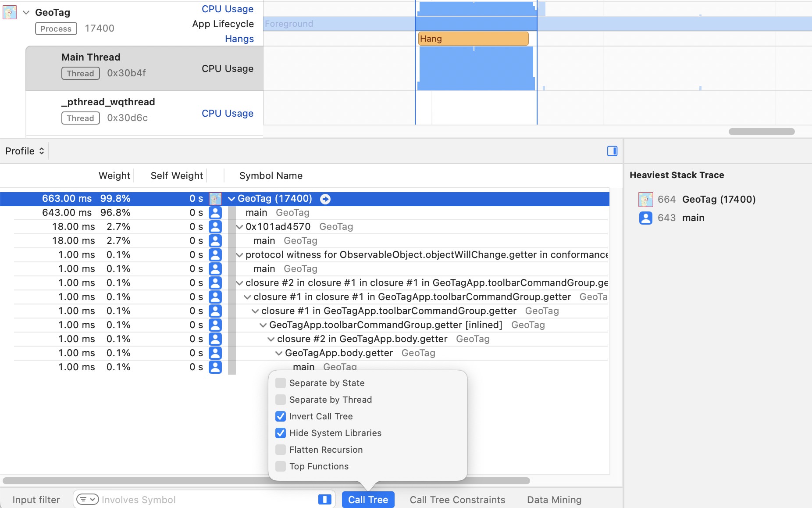
Task: Click the user code icon in 643.00 ms row
Action: 215,213
